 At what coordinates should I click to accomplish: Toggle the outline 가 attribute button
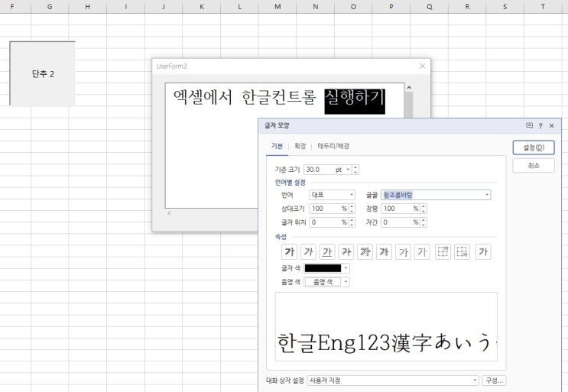pyautogui.click(x=365, y=251)
